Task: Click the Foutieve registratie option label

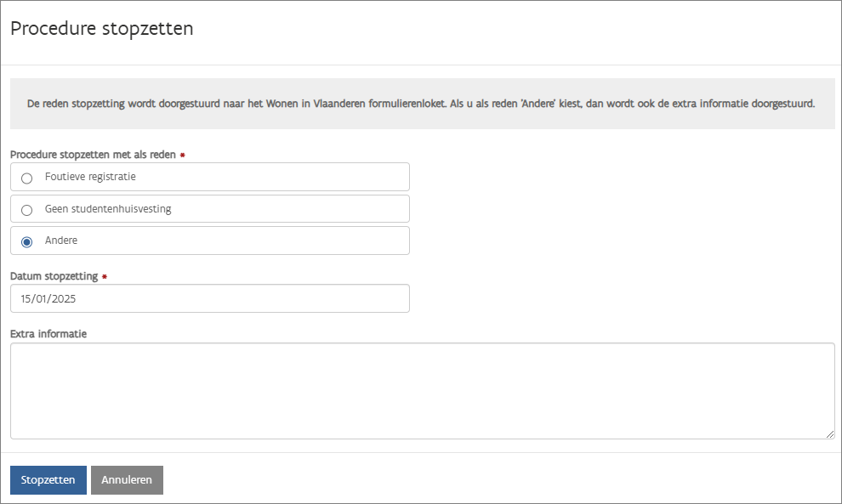Action: (x=90, y=178)
